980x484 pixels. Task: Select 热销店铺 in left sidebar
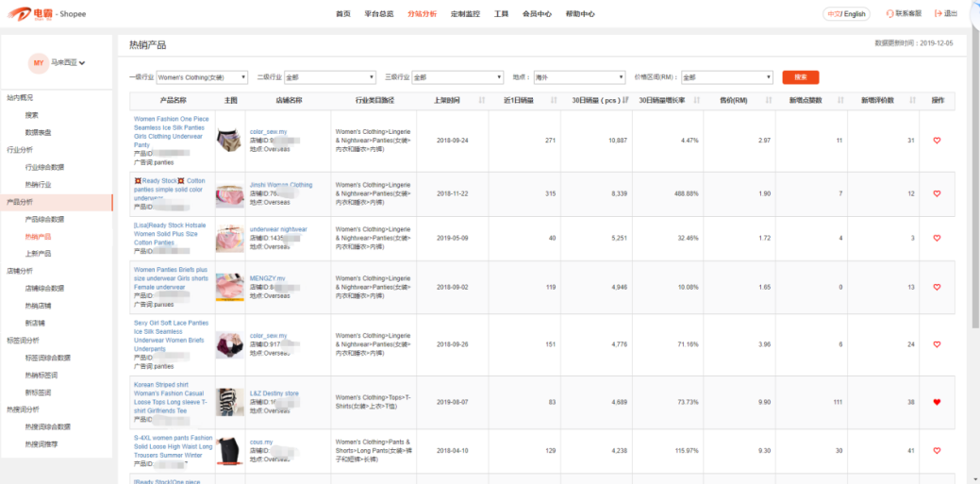point(39,306)
